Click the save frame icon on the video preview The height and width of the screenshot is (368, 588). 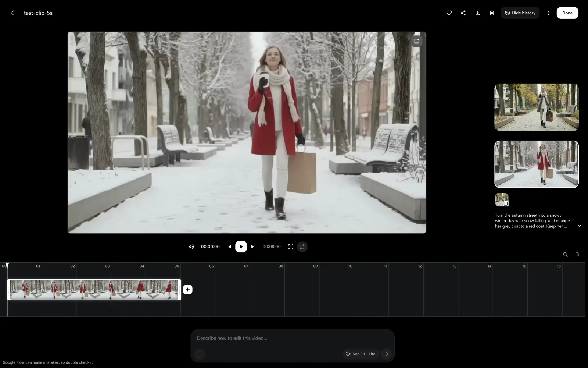[x=417, y=41]
